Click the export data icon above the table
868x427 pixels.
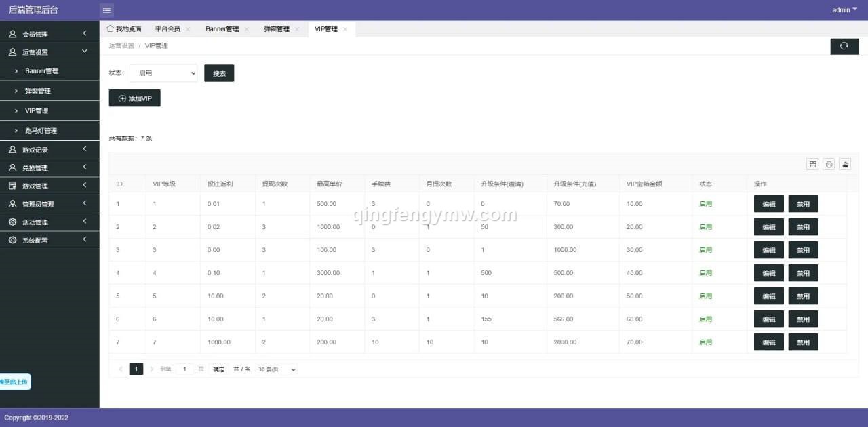[x=845, y=164]
